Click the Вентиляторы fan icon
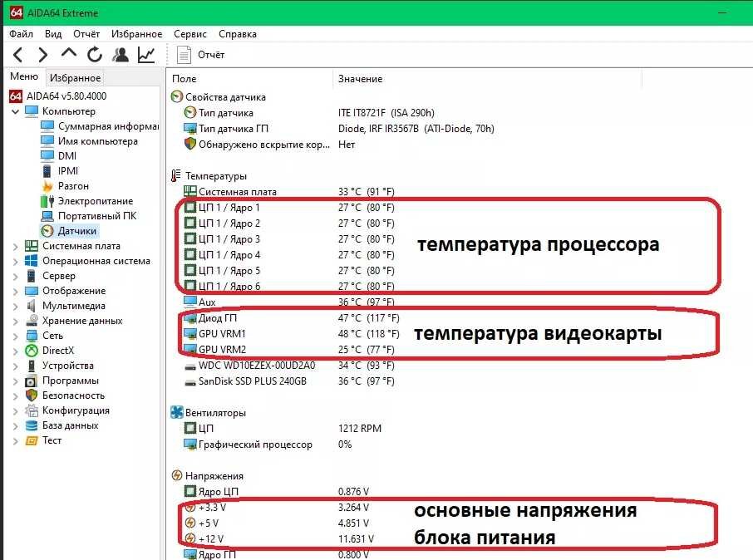This screenshot has width=753, height=560. click(177, 412)
